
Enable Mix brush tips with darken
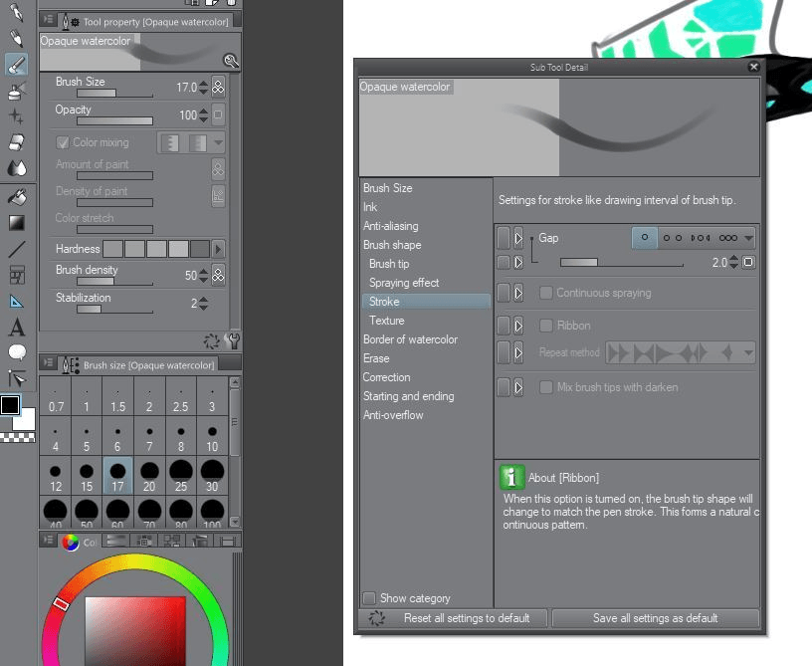coord(545,387)
